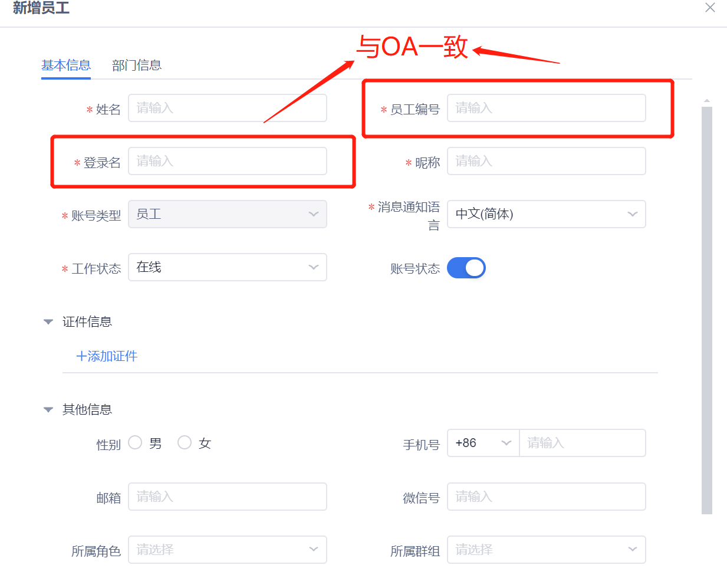The height and width of the screenshot is (588, 727).
Task: Expand the 工作状态 dropdown
Action: tap(227, 267)
